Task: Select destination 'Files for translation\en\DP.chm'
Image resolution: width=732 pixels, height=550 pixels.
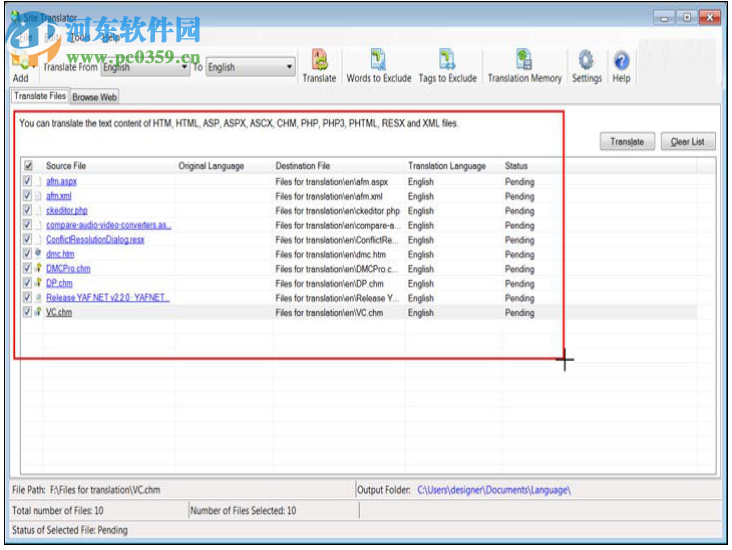Action: click(329, 283)
